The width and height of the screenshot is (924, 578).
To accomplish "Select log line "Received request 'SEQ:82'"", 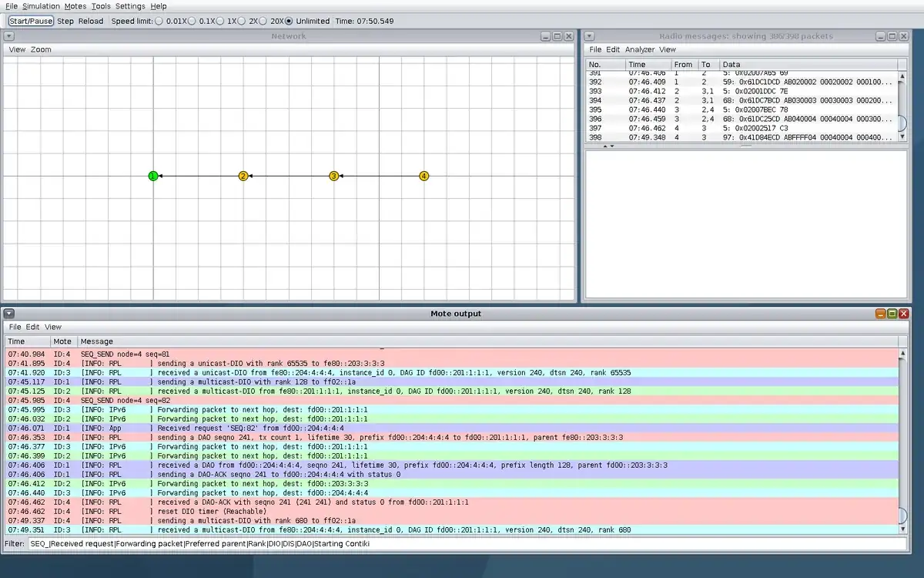I will [452, 428].
